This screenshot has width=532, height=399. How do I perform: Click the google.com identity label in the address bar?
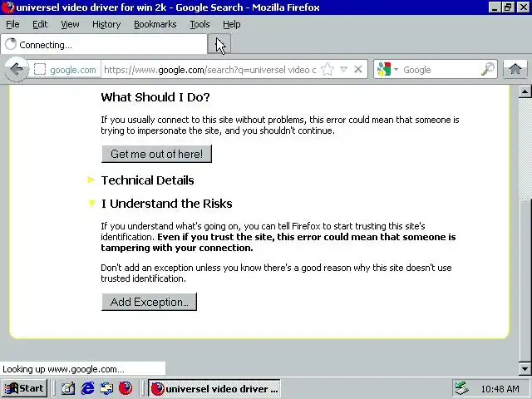click(73, 70)
